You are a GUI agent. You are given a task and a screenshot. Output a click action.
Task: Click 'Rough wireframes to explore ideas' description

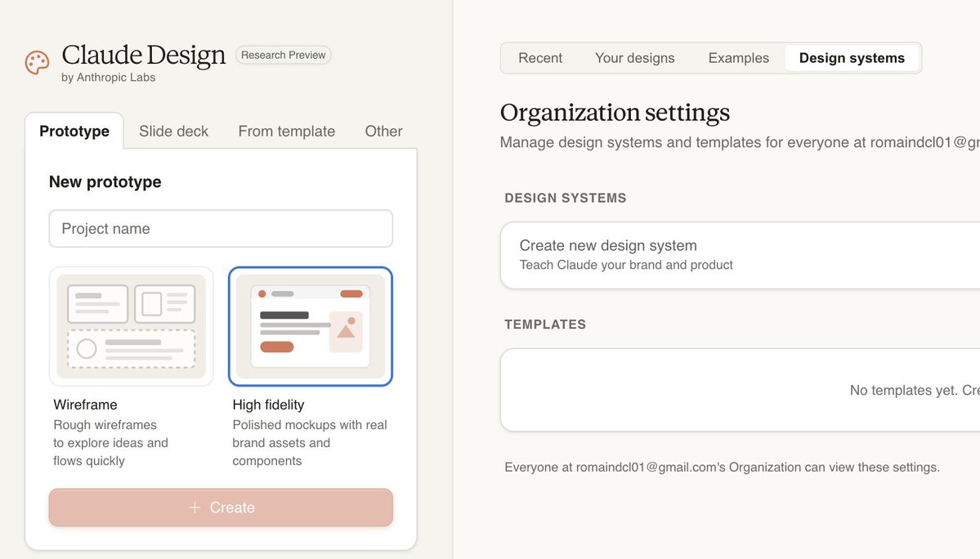pyautogui.click(x=110, y=443)
